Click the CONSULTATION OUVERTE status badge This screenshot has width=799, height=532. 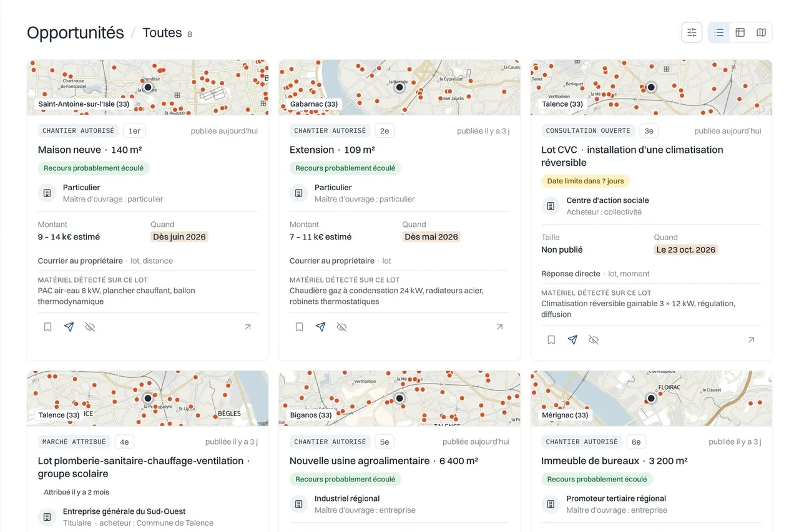588,131
